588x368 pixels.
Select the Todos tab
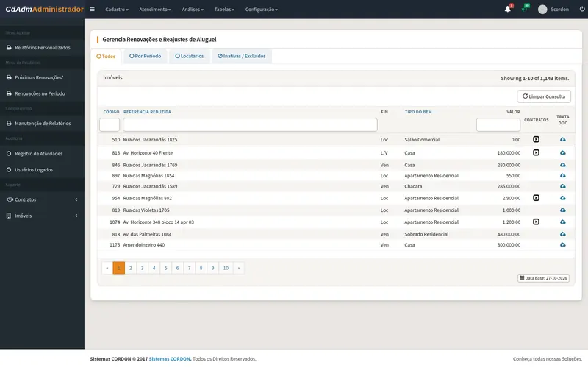pos(106,57)
